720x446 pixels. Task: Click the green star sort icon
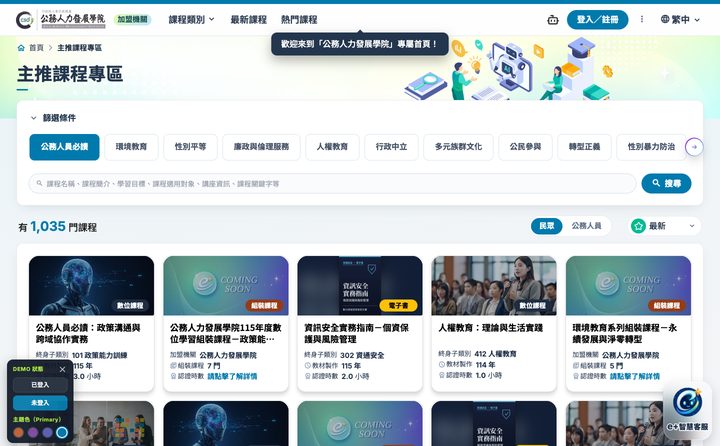coord(638,226)
